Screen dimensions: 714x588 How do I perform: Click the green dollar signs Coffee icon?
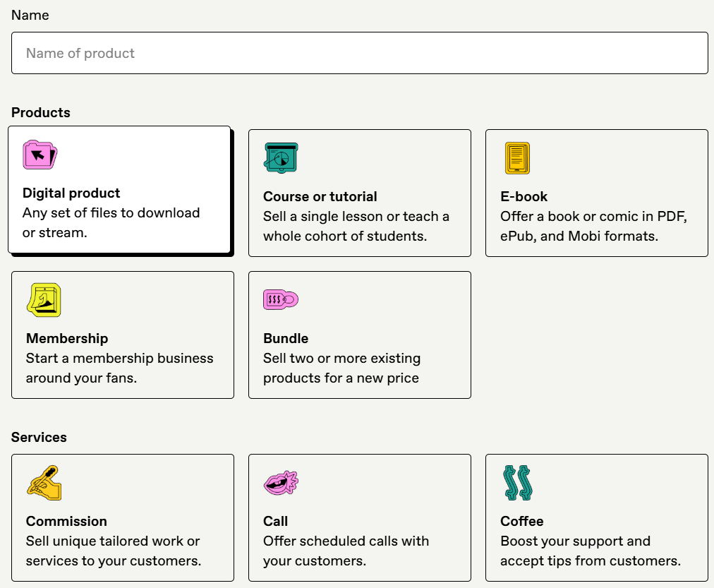tap(516, 483)
